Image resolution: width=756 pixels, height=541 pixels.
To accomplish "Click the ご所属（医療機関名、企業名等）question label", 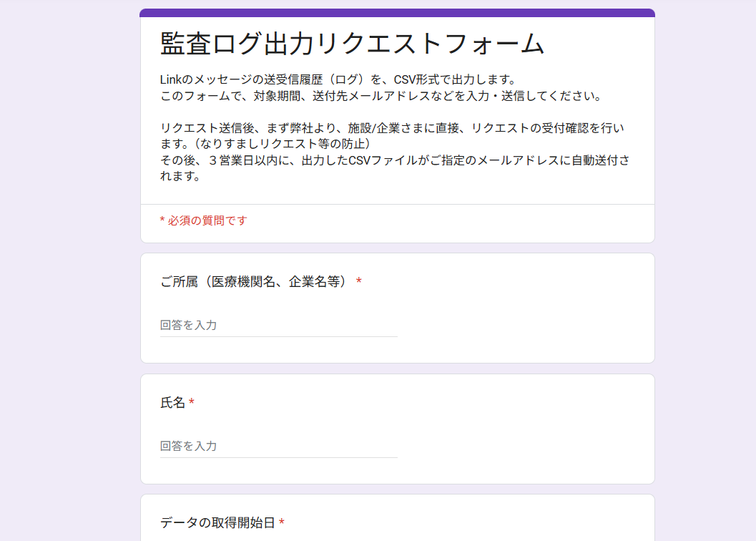I will click(254, 281).
